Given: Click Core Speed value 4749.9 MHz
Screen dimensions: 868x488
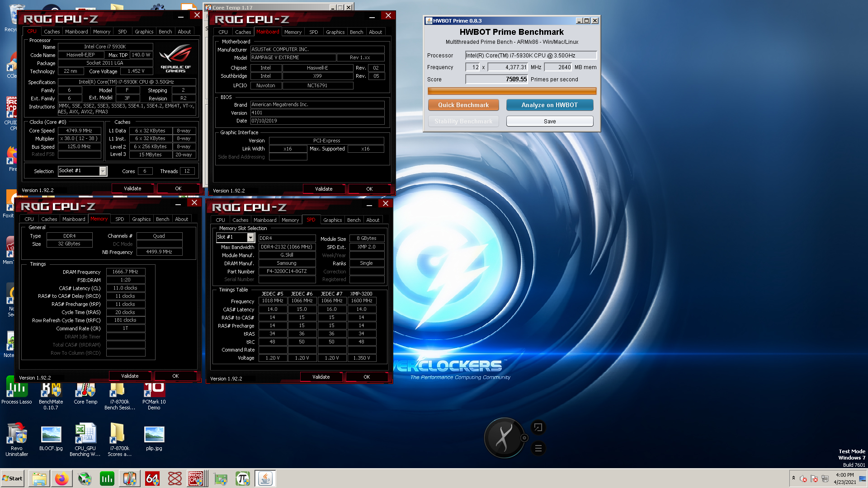Looking at the screenshot, I should coord(79,131).
